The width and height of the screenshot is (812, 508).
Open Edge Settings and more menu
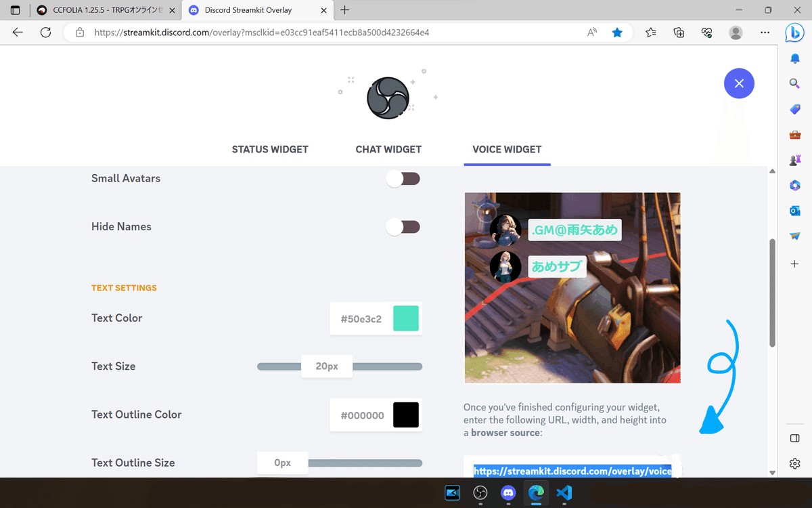pyautogui.click(x=765, y=33)
